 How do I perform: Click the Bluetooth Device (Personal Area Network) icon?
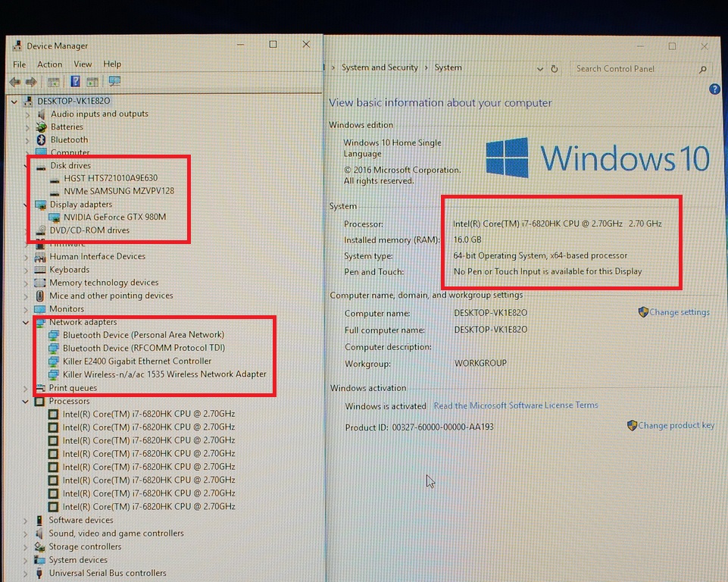tap(53, 334)
